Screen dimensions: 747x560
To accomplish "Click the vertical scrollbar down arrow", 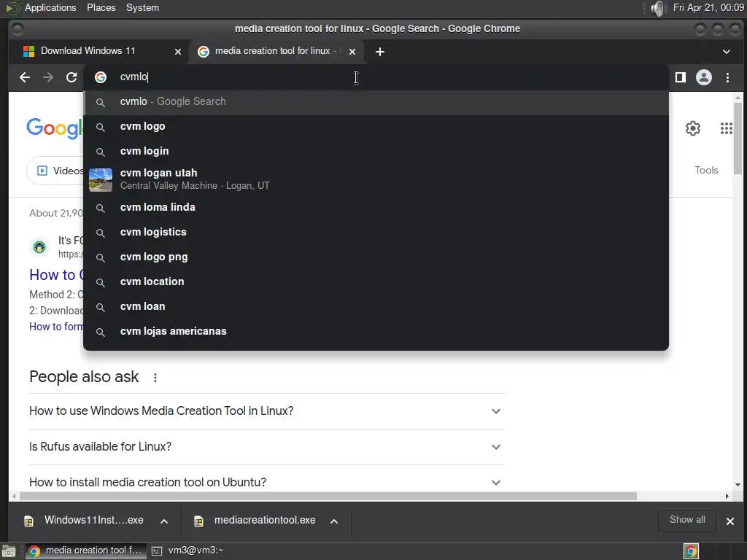I will (738, 485).
